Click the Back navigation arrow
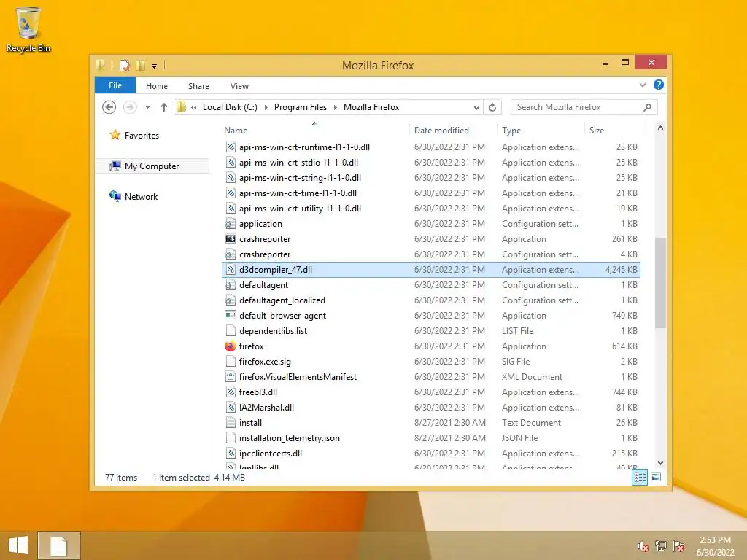 (109, 107)
